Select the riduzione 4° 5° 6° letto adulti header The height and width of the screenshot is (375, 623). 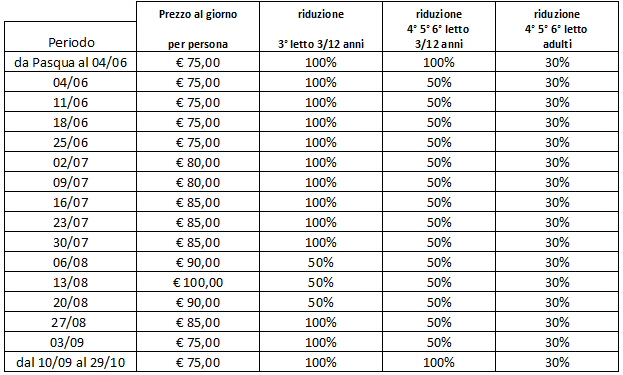point(557,27)
